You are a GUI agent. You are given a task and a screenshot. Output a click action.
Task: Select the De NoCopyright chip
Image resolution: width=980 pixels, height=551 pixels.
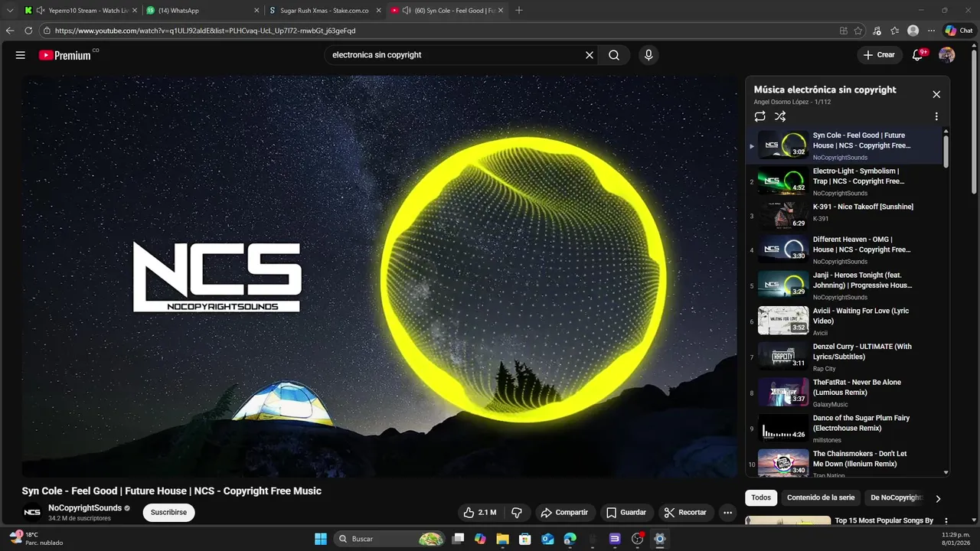(896, 497)
